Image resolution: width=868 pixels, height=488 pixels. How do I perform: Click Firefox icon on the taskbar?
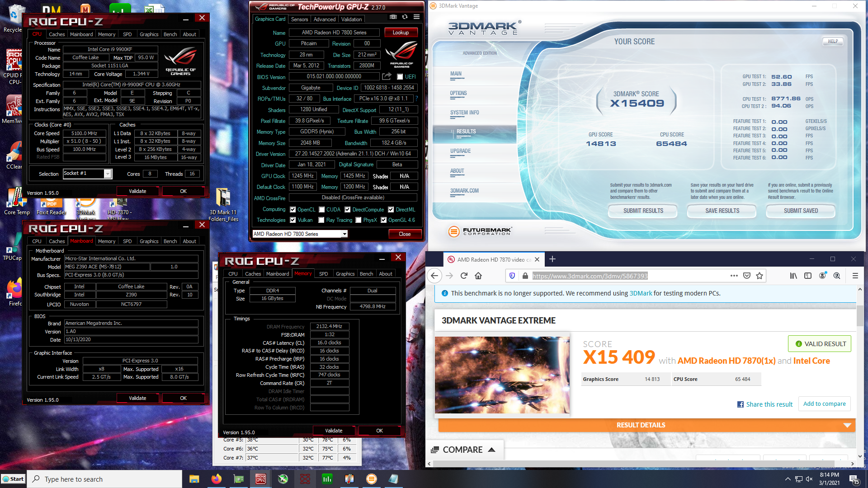[217, 479]
